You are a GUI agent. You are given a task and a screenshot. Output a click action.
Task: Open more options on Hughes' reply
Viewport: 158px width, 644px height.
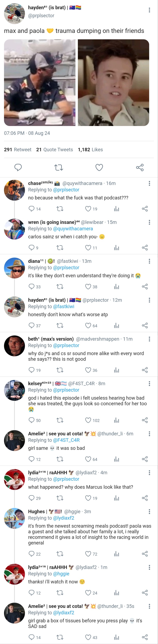149,512
